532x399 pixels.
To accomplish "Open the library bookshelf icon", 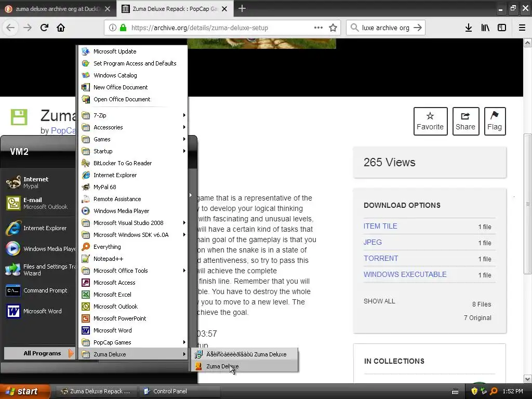I will [x=485, y=28].
